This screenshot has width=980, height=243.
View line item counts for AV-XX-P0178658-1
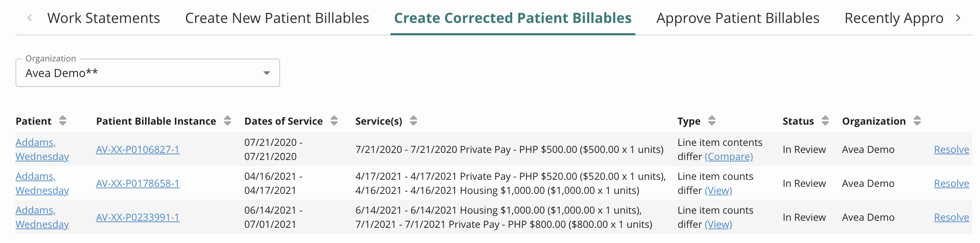(x=718, y=190)
